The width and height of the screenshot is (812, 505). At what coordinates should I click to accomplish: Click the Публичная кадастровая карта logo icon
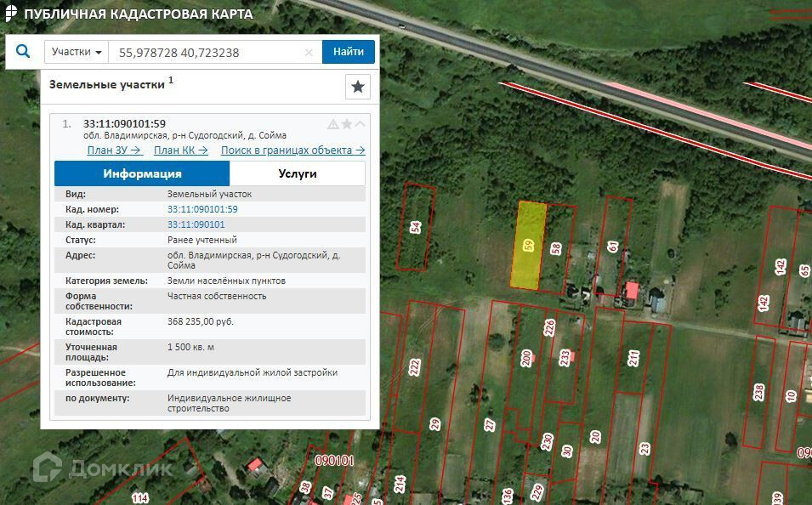(x=11, y=14)
